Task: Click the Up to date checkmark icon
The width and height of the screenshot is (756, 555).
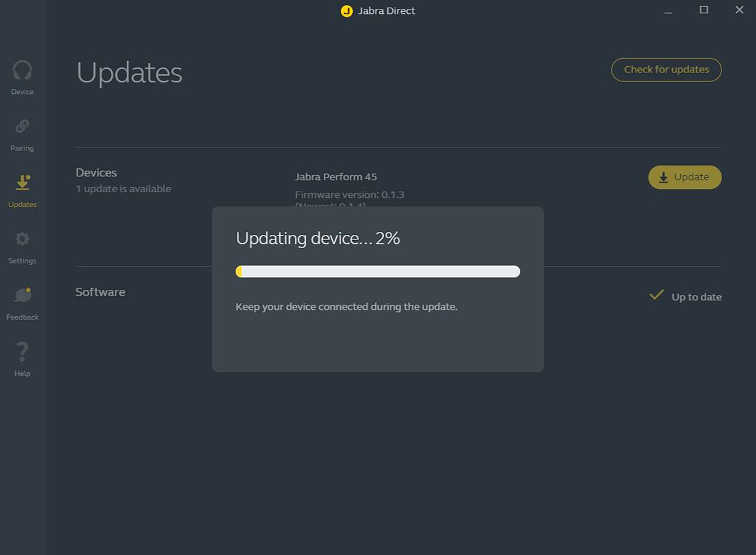Action: coord(656,295)
